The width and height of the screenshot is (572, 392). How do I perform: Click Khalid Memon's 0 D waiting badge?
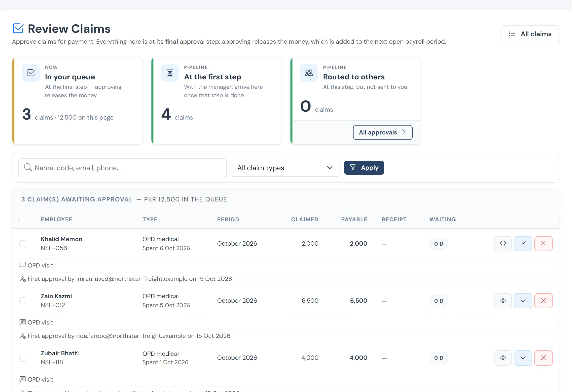[x=439, y=244]
